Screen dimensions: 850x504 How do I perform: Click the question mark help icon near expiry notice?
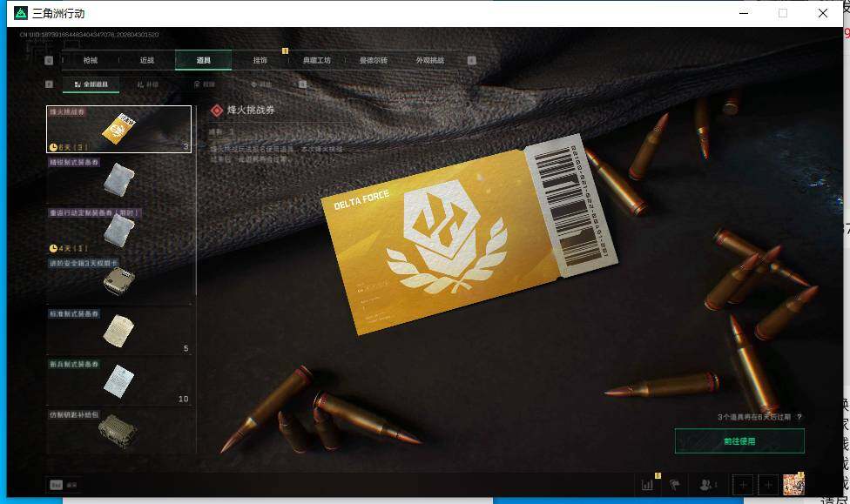point(799,417)
